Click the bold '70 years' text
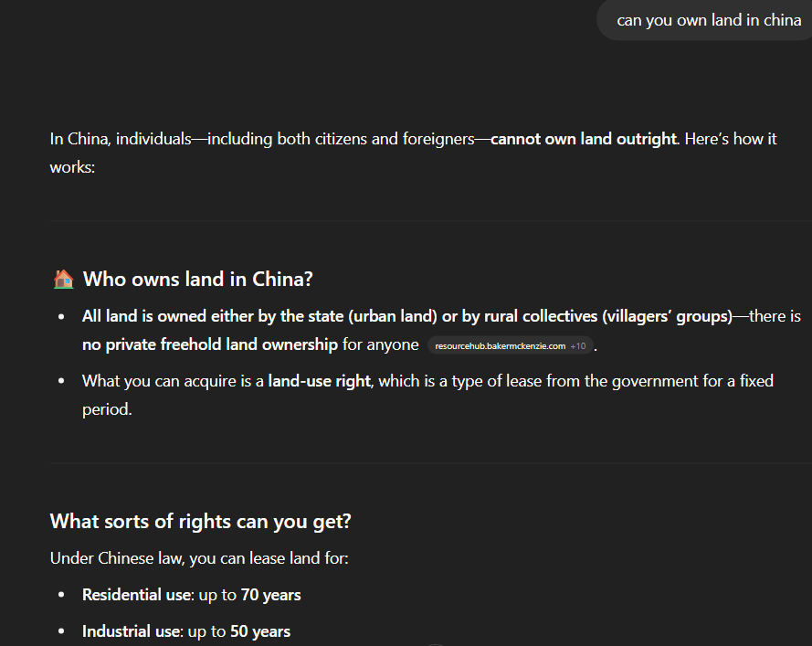This screenshot has height=646, width=812. pyautogui.click(x=271, y=595)
